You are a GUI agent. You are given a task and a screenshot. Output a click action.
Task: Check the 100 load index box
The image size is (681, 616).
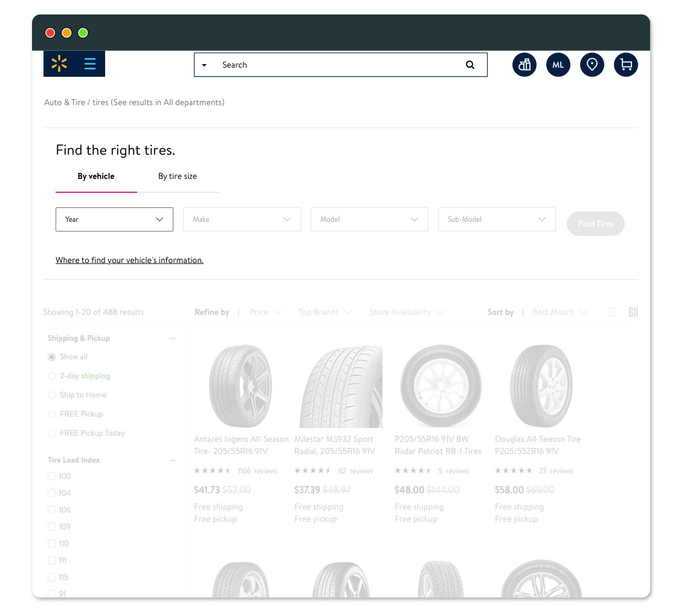[52, 476]
